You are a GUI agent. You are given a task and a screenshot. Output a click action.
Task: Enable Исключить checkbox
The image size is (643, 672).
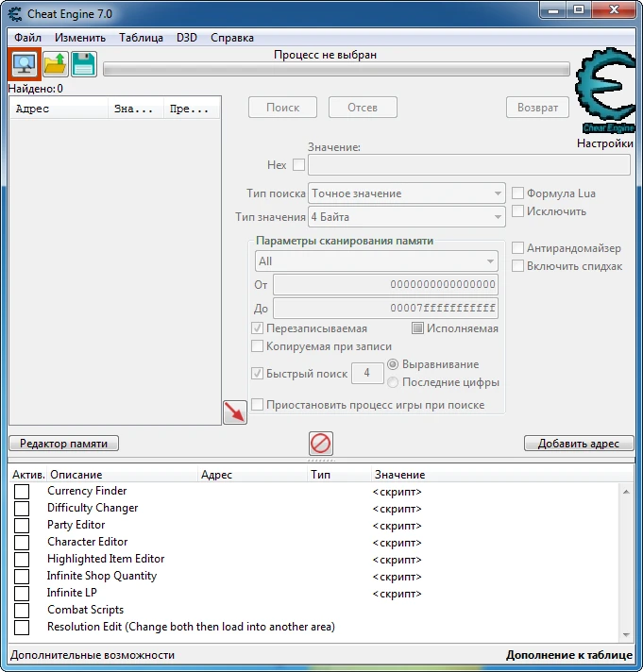click(517, 210)
